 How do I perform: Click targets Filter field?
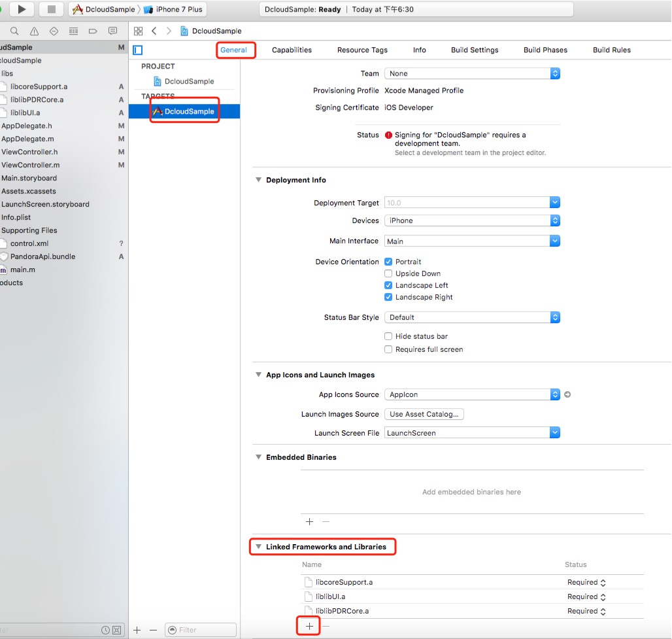[x=201, y=630]
